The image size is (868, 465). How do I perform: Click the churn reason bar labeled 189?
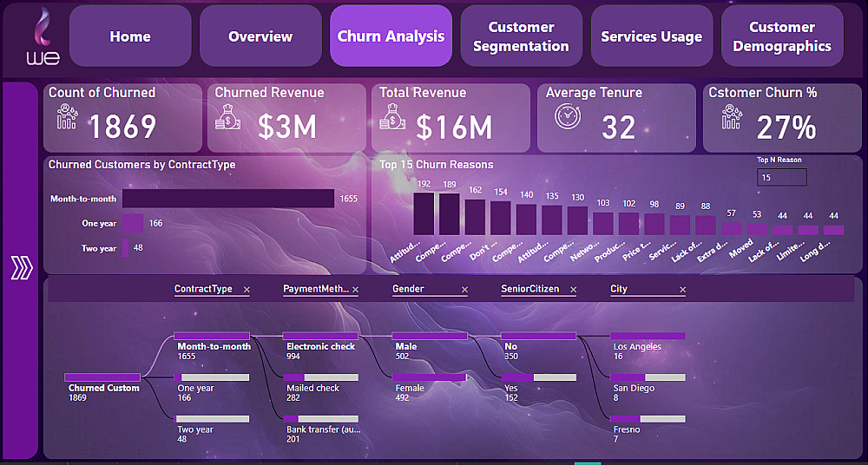450,214
